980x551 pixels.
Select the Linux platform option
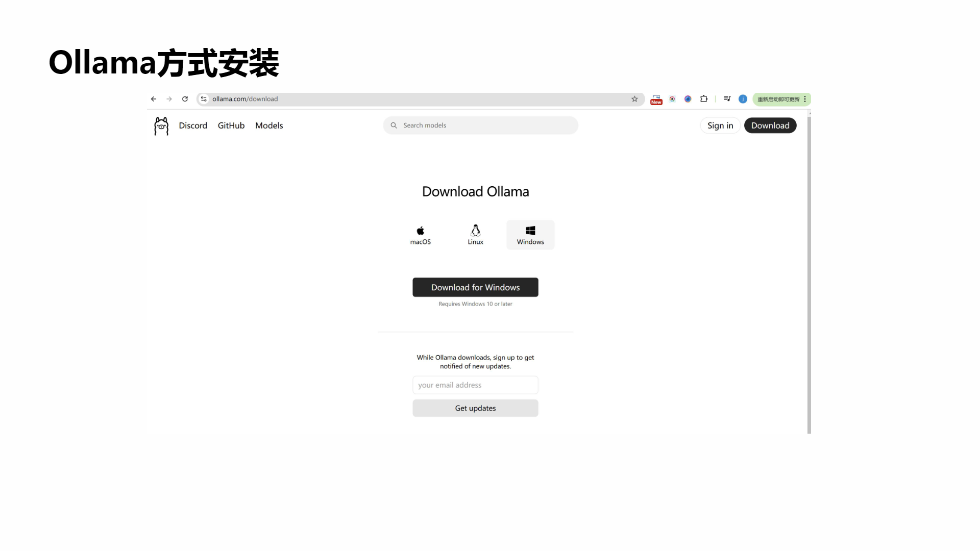pyautogui.click(x=475, y=235)
